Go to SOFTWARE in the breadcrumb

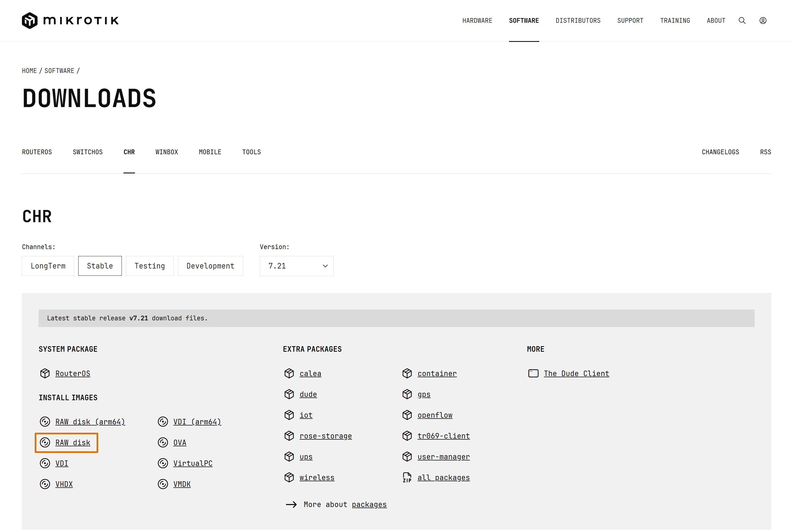coord(59,70)
